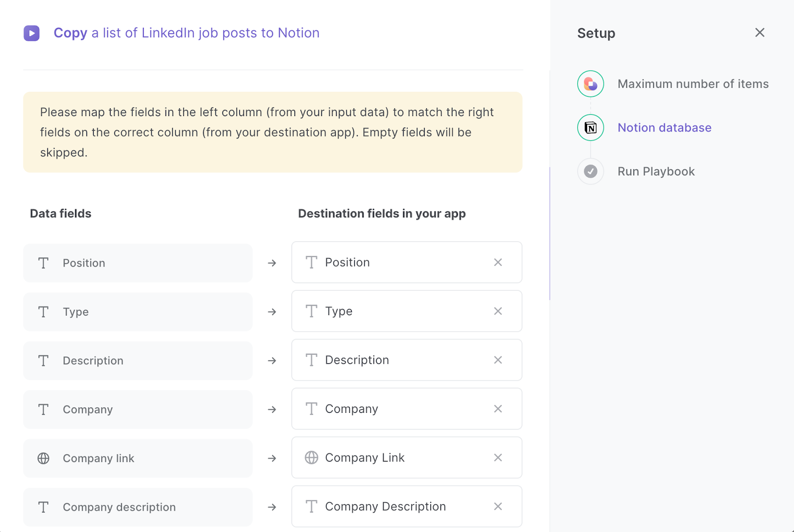The height and width of the screenshot is (532, 794).
Task: Click the text icon in Company description data field
Action: click(44, 507)
